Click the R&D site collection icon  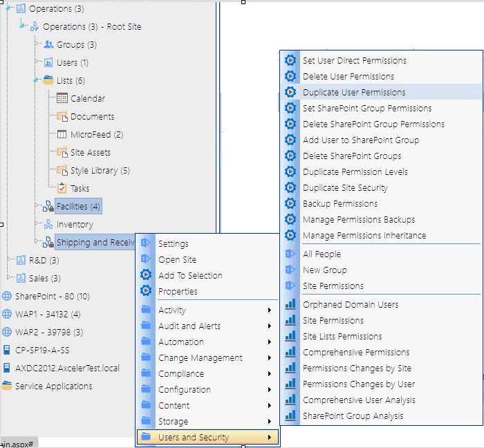(x=21, y=260)
